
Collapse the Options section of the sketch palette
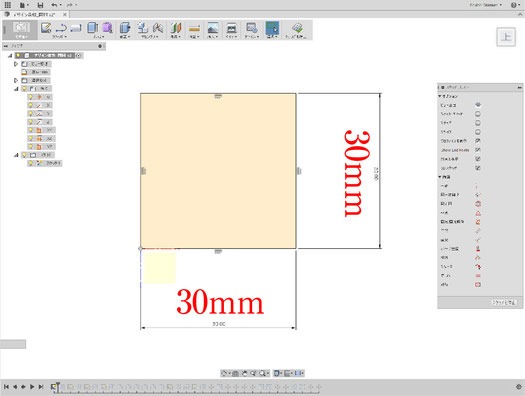(x=440, y=96)
